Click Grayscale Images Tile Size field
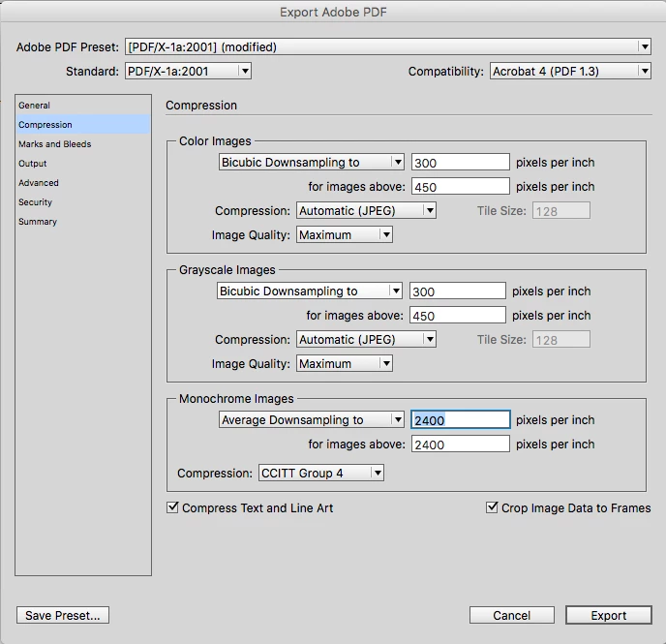 (x=561, y=339)
